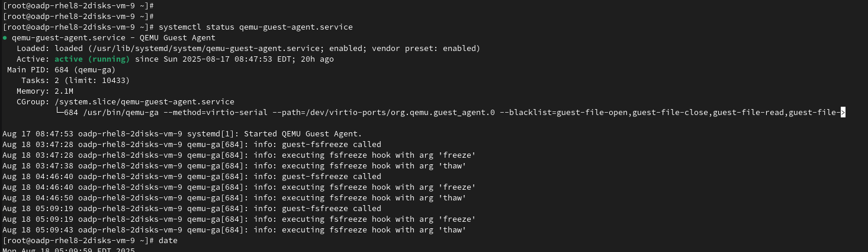The width and height of the screenshot is (868, 252).
Task: Click the green service status dot
Action: click(x=5, y=38)
